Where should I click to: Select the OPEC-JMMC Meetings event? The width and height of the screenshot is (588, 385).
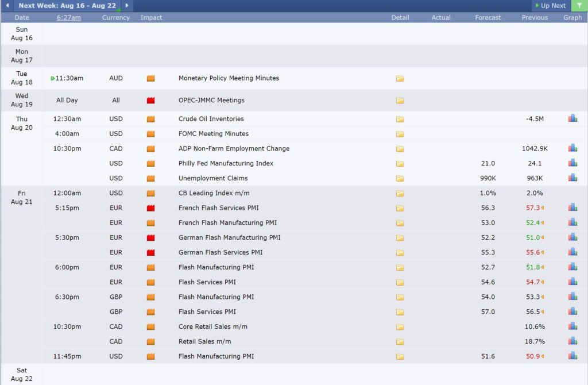point(211,100)
